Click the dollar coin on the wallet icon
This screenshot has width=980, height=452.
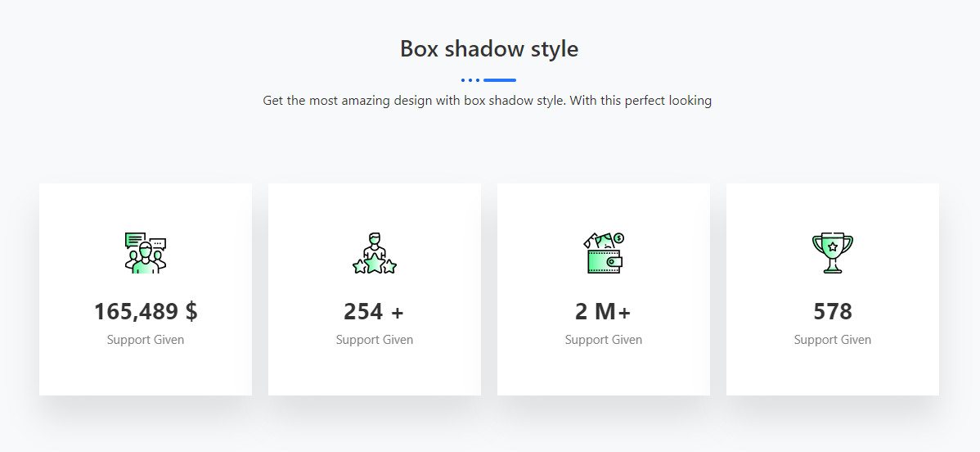[618, 238]
